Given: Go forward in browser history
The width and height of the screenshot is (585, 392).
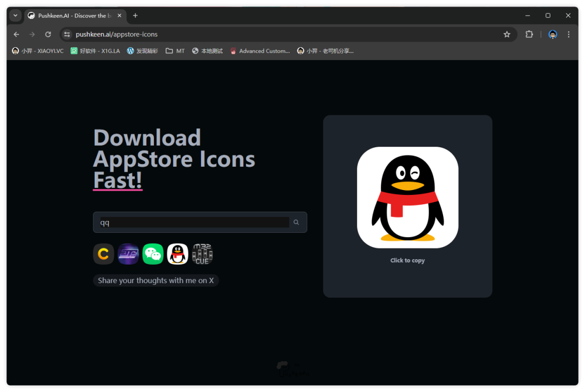Looking at the screenshot, I should coord(32,34).
